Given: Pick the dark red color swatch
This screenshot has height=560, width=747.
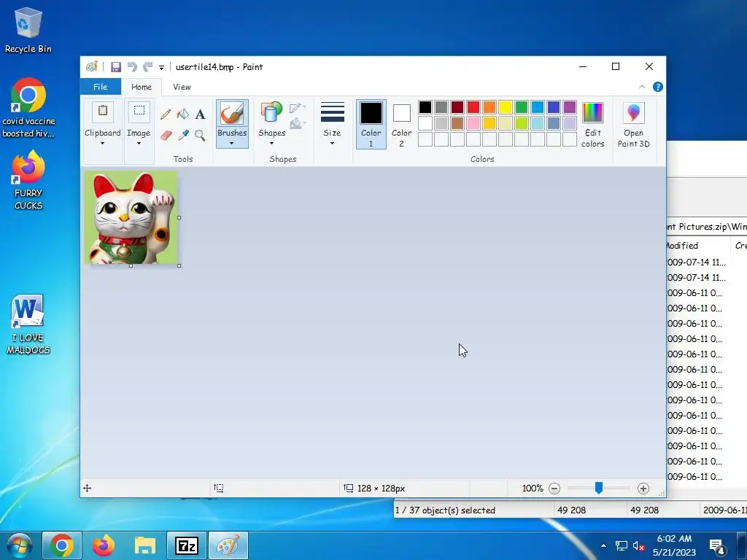Looking at the screenshot, I should click(x=457, y=107).
